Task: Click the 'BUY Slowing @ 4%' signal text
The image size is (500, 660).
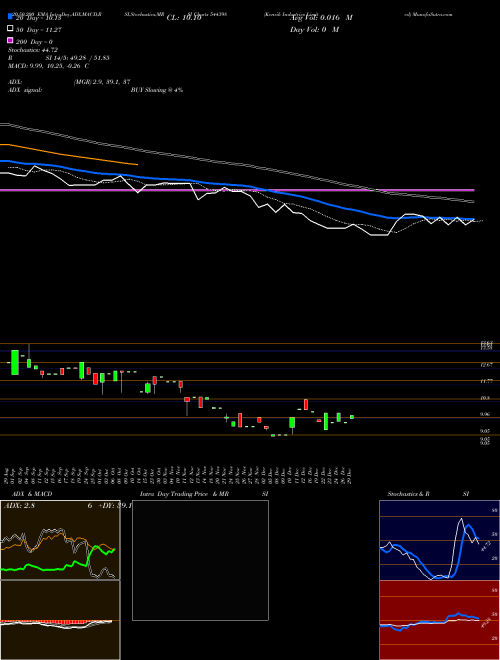Action: tap(157, 90)
